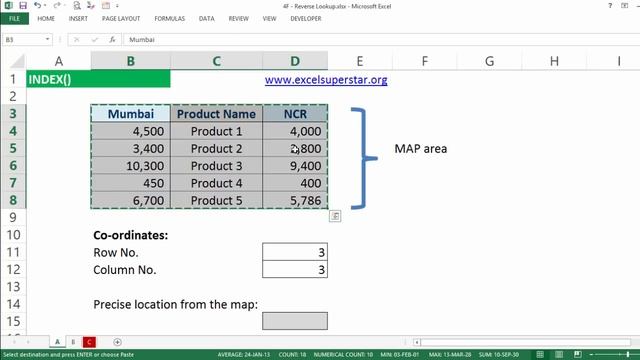The height and width of the screenshot is (360, 640).
Task: Click the Excel application icon in title bar
Action: click(x=8, y=6)
